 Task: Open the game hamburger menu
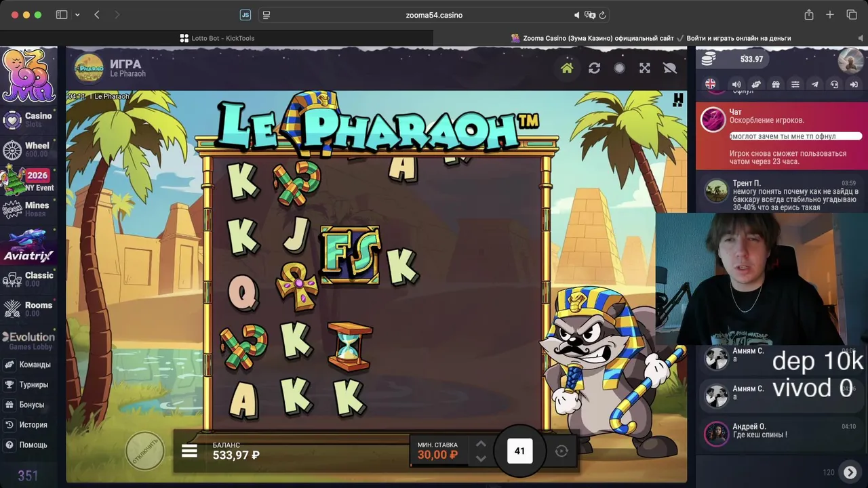point(189,451)
